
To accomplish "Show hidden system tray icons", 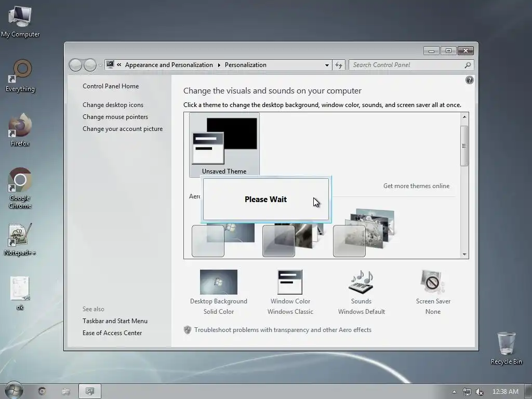I will pyautogui.click(x=454, y=392).
